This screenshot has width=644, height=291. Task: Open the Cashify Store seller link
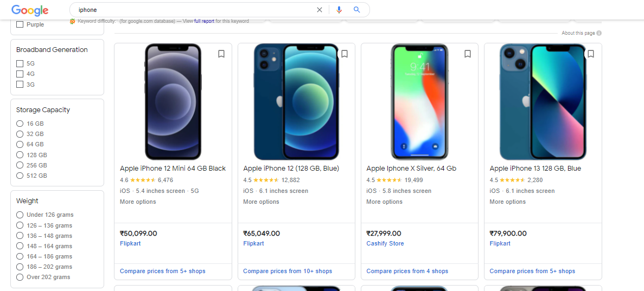(385, 244)
